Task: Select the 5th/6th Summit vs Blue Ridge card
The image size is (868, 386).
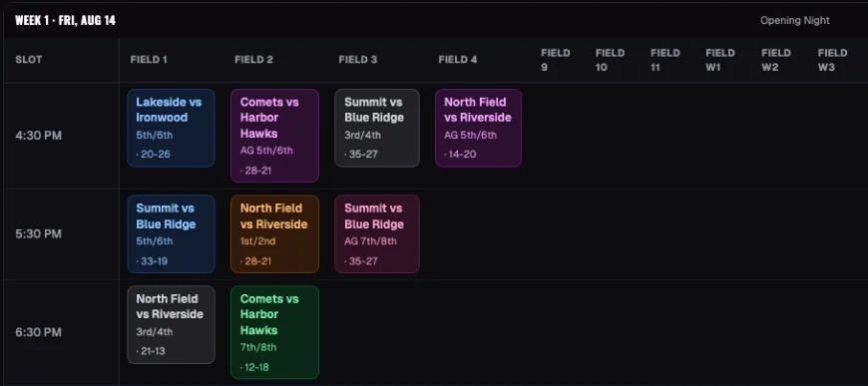Action: tap(171, 233)
